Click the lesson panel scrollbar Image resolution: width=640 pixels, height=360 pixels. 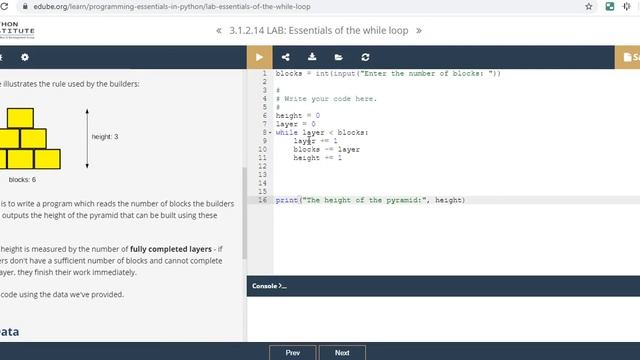pos(244,213)
